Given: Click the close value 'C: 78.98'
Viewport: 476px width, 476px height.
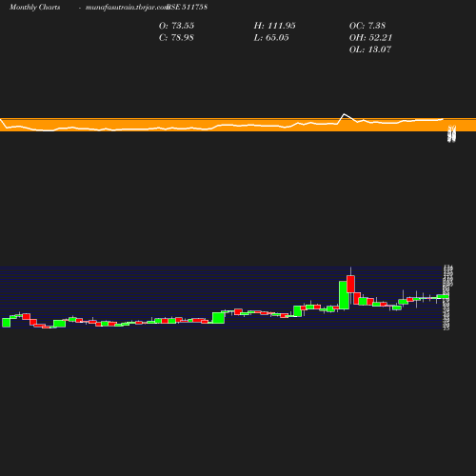Looking at the screenshot, I should pos(176,37).
